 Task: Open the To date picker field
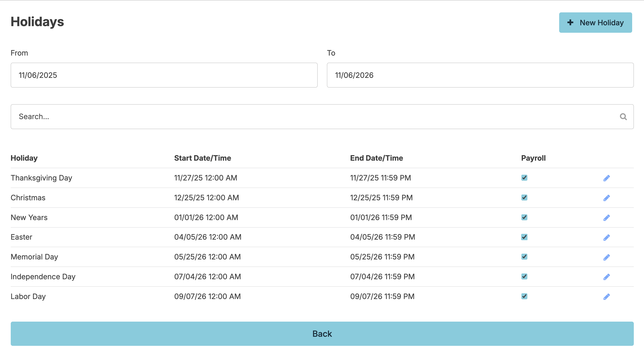point(480,75)
